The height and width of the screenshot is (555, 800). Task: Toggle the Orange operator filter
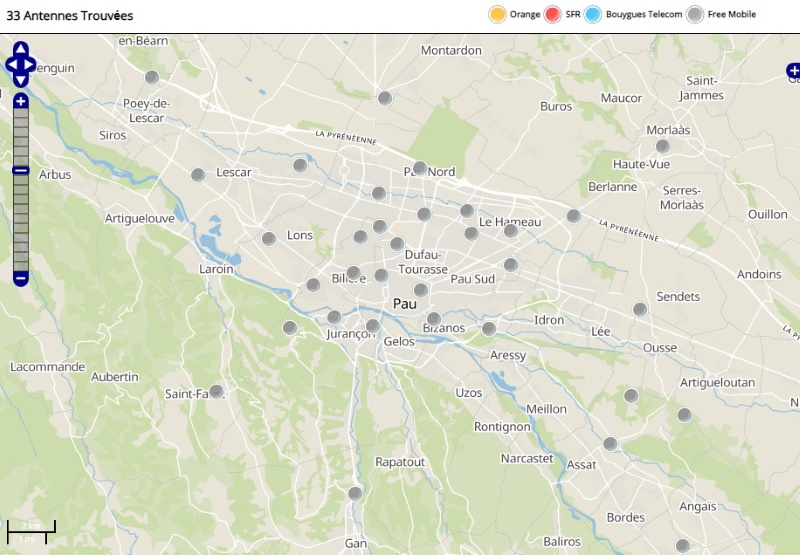[x=497, y=14]
